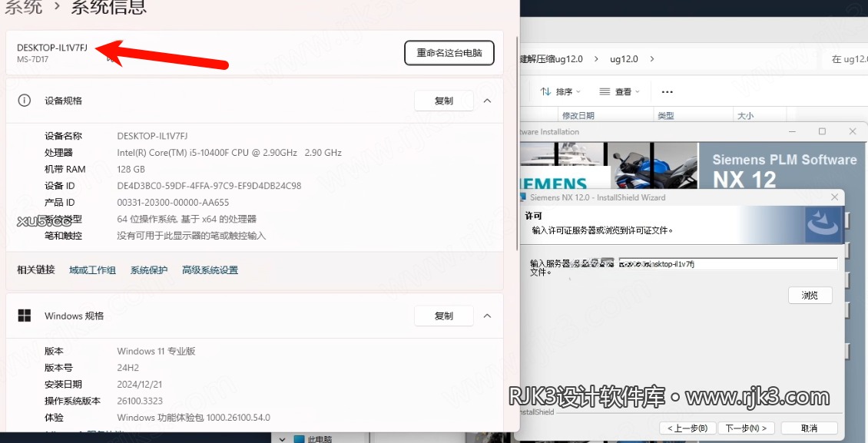Expand the 此电脑 tree item in Explorer
The width and height of the screenshot is (868, 443).
283,439
